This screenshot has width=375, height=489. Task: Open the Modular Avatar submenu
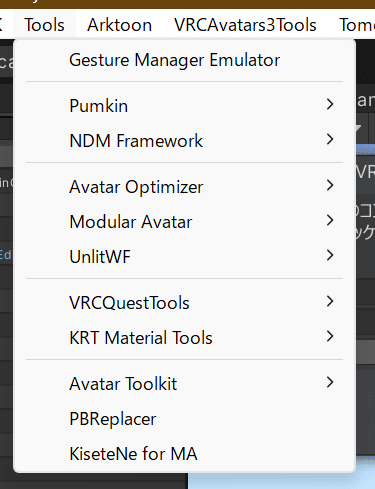(x=184, y=222)
